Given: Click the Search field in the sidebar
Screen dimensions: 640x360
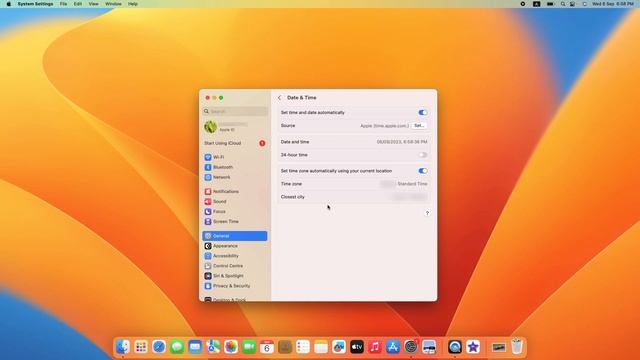Looking at the screenshot, I should tap(235, 111).
